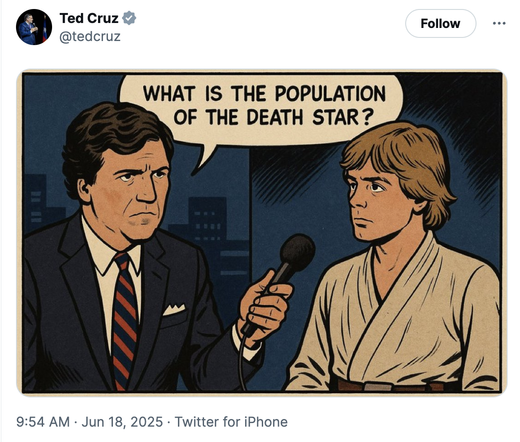Visit the @tedcruz handle link

tap(90, 36)
